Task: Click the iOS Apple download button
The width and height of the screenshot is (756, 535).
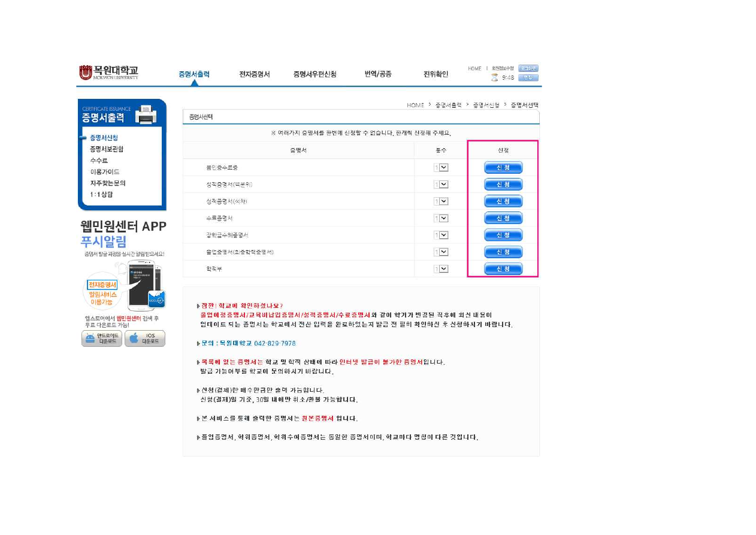Action: click(145, 338)
